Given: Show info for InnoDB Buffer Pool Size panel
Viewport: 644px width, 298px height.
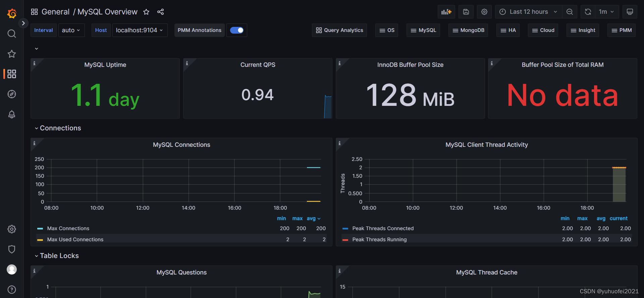Looking at the screenshot, I should 339,63.
